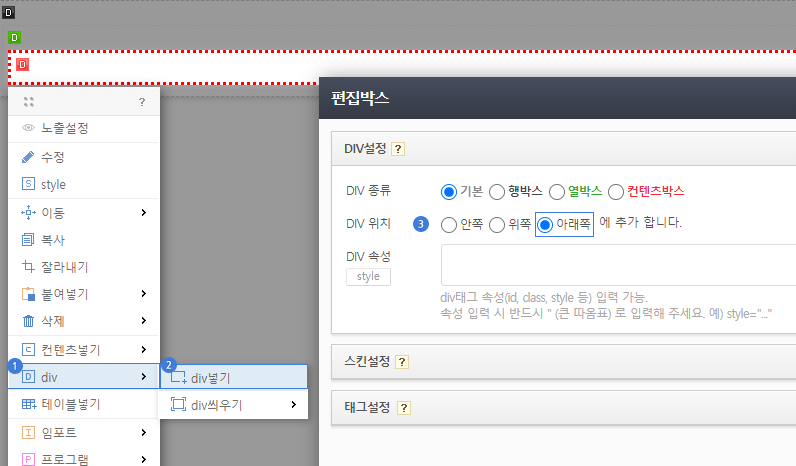Click the red D marker icon

[x=22, y=65]
